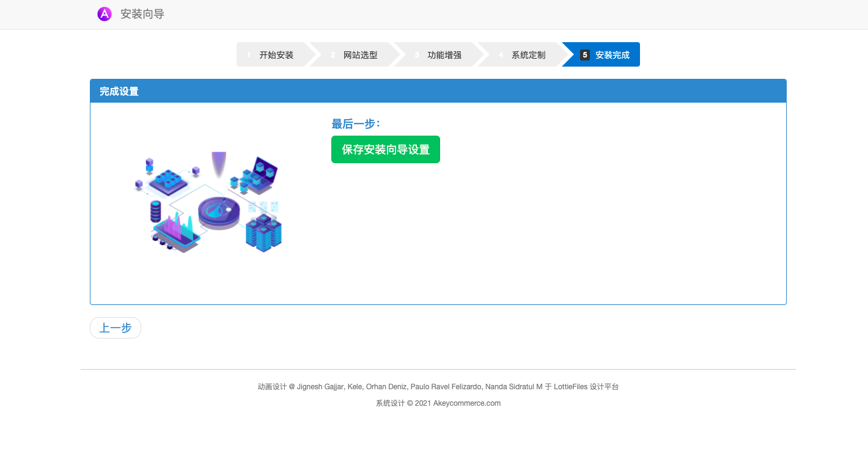
Task: Click the green 保存安装向导设置 button
Action: (x=386, y=150)
